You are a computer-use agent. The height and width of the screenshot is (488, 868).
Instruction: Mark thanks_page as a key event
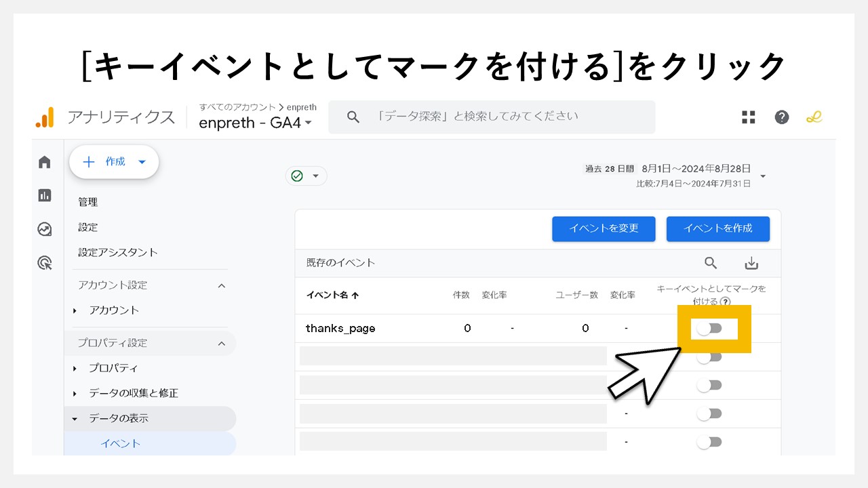tap(710, 328)
